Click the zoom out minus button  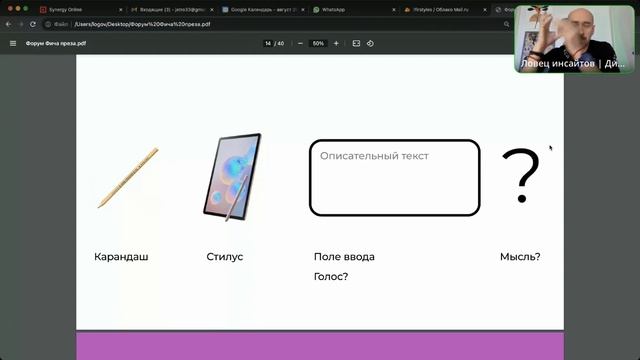300,43
